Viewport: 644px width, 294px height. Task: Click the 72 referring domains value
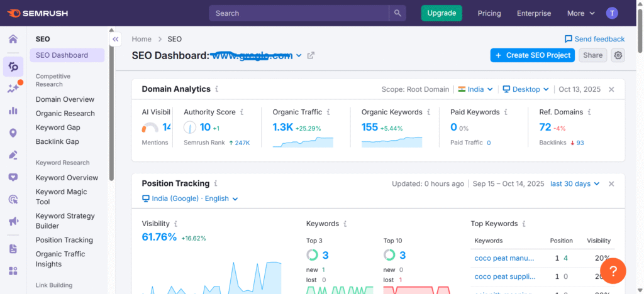click(545, 128)
